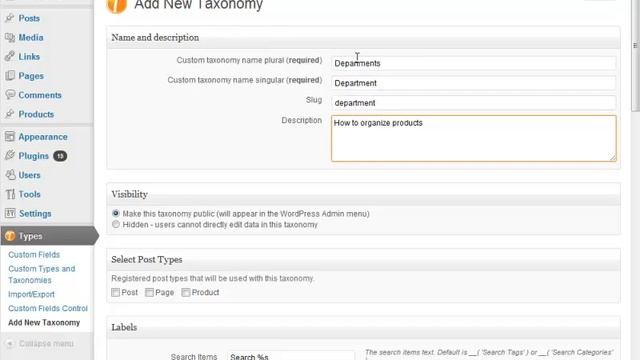The image size is (640, 360).
Task: Click the Visibility section header
Action: pos(363,194)
